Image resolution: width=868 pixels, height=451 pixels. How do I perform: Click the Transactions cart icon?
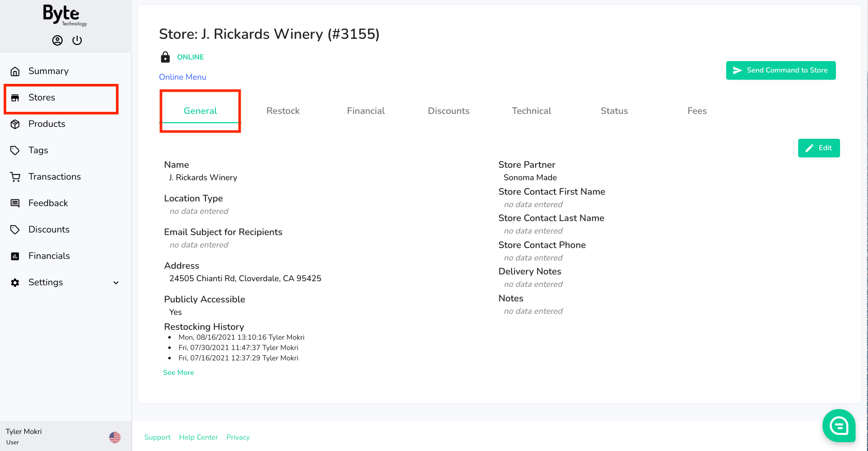coord(15,177)
